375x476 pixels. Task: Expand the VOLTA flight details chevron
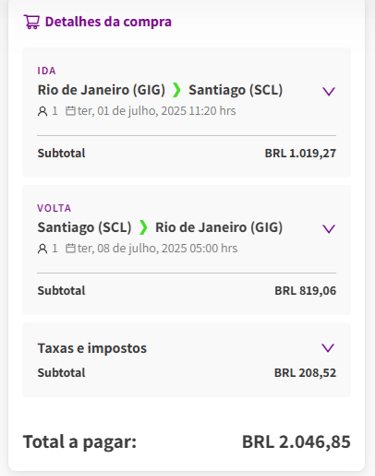click(x=329, y=229)
